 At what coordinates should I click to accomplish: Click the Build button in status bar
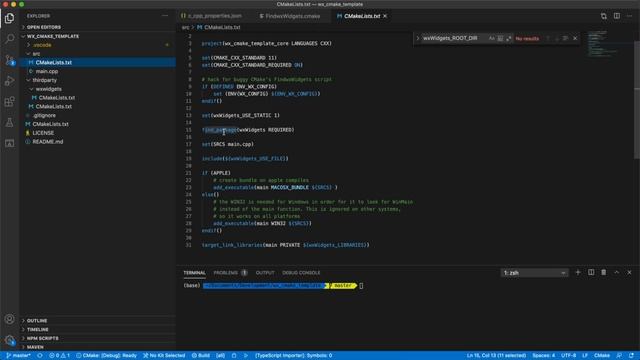(x=201, y=356)
